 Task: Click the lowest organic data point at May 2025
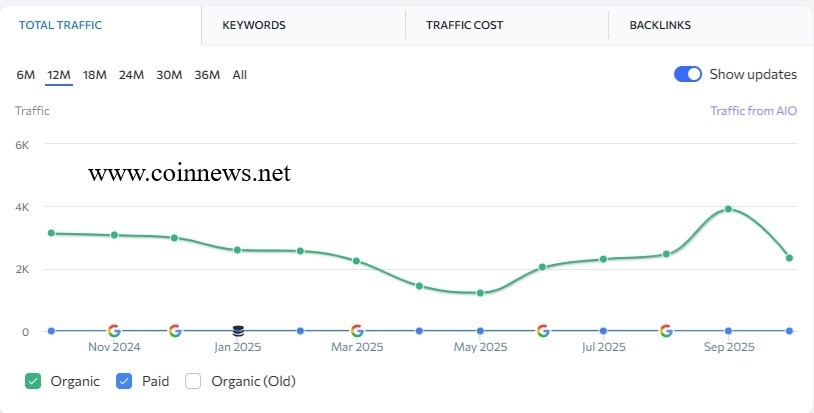(x=481, y=293)
